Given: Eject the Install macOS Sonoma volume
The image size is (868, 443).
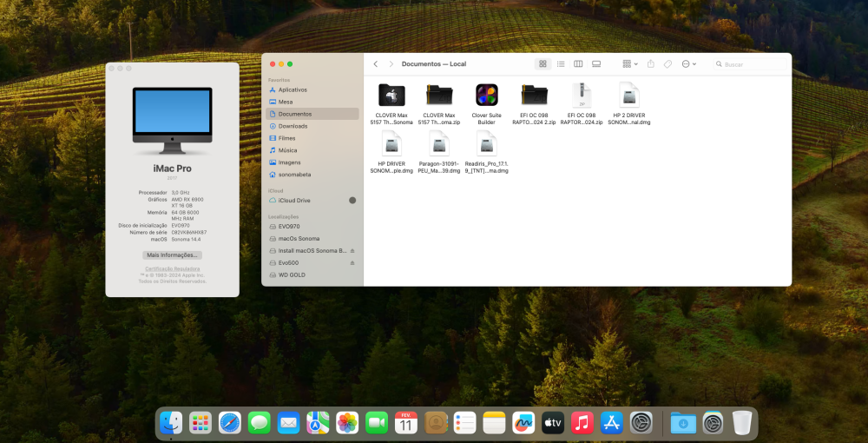Looking at the screenshot, I should pyautogui.click(x=352, y=251).
